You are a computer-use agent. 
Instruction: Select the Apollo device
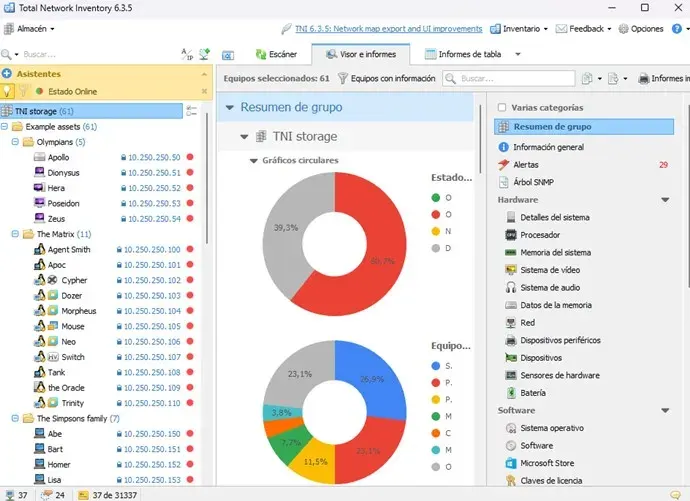coord(58,157)
